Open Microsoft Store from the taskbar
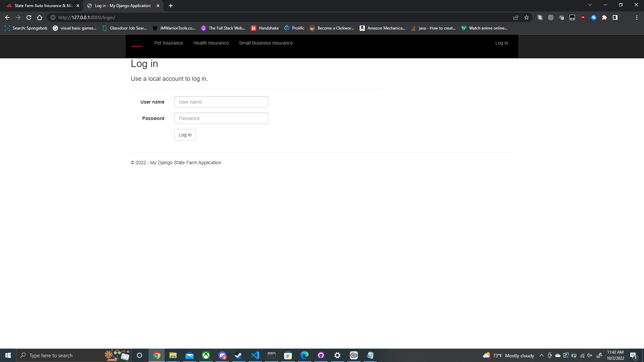The width and height of the screenshot is (644, 362). pos(288,355)
